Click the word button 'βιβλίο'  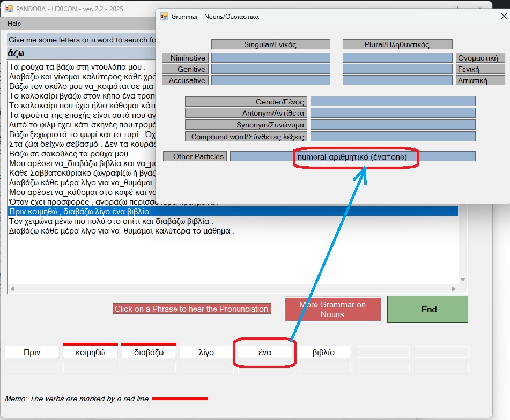323,352
